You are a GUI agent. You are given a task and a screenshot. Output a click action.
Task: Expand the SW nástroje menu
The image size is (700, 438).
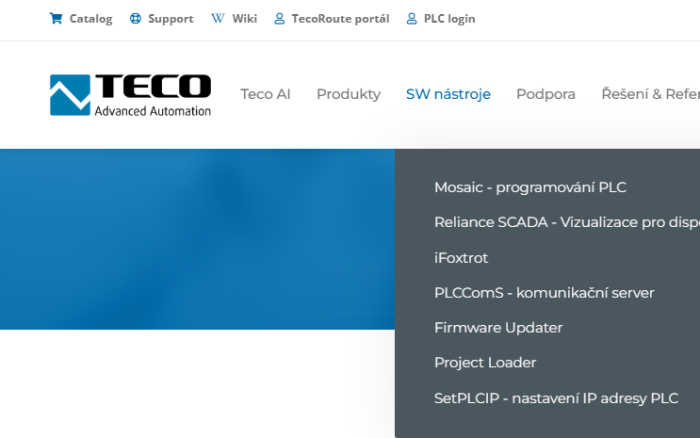[x=448, y=94]
